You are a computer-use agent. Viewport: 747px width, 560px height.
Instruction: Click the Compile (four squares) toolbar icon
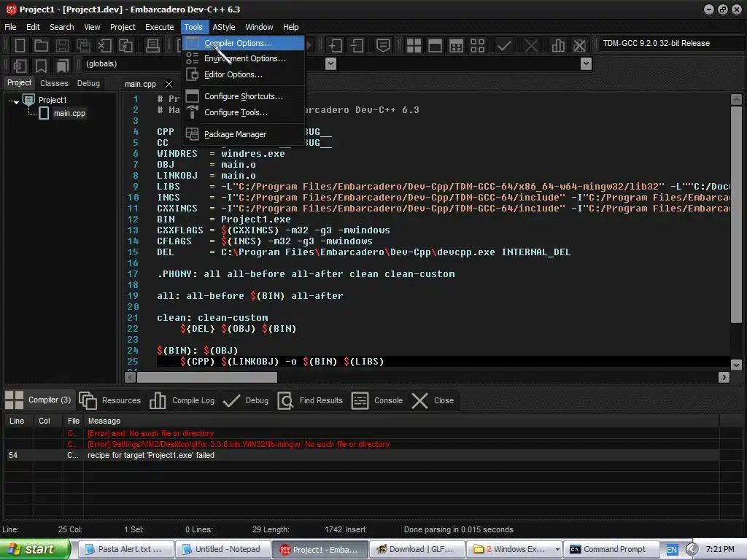pyautogui.click(x=414, y=46)
